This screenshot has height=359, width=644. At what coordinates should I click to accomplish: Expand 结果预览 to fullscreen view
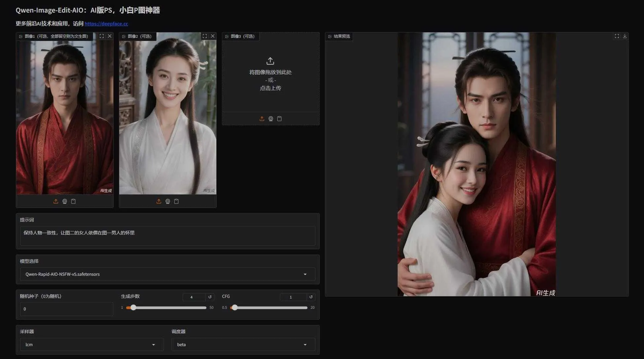tap(617, 36)
